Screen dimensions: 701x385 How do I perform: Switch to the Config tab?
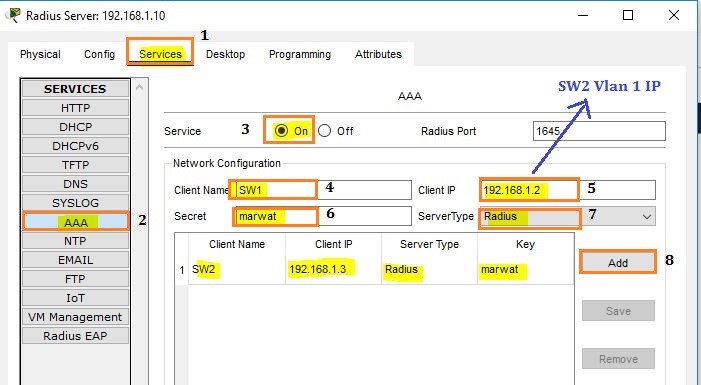click(99, 54)
